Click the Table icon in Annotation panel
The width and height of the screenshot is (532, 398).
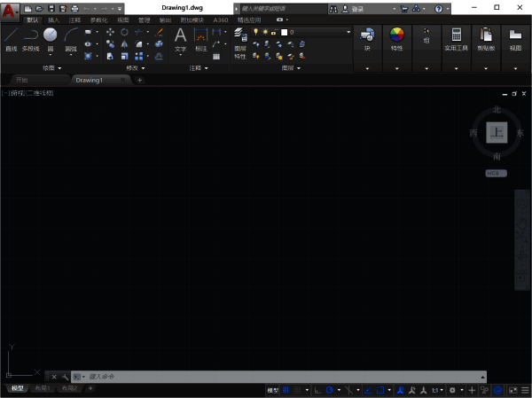point(216,57)
